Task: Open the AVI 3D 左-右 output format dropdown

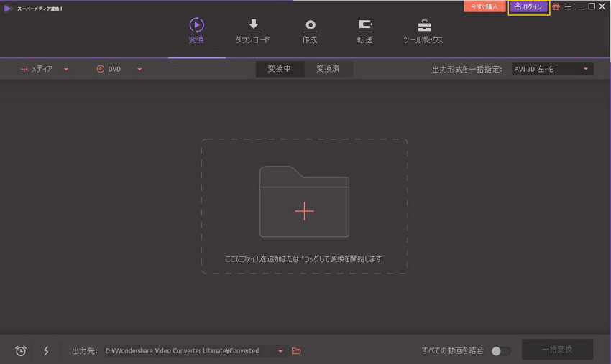Action: click(x=553, y=69)
